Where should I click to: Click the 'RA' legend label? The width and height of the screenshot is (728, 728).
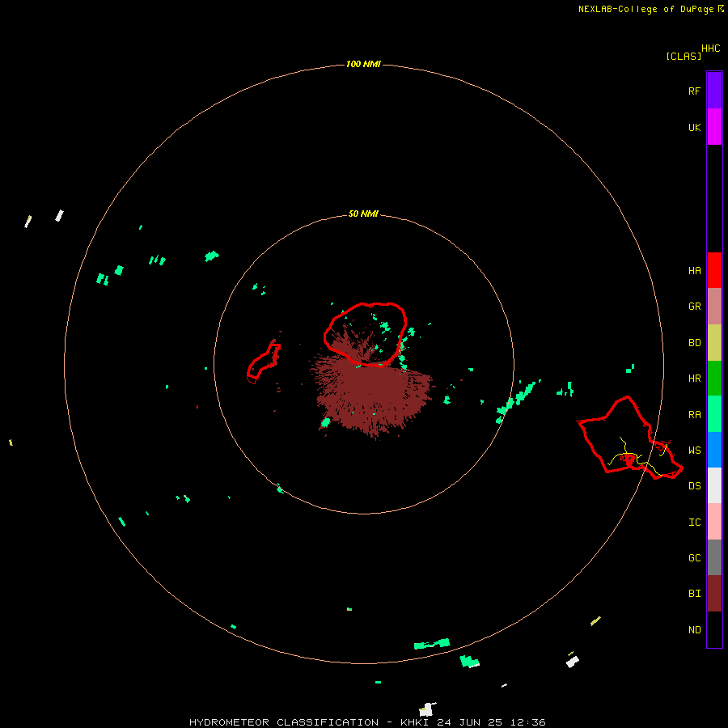pos(694,415)
